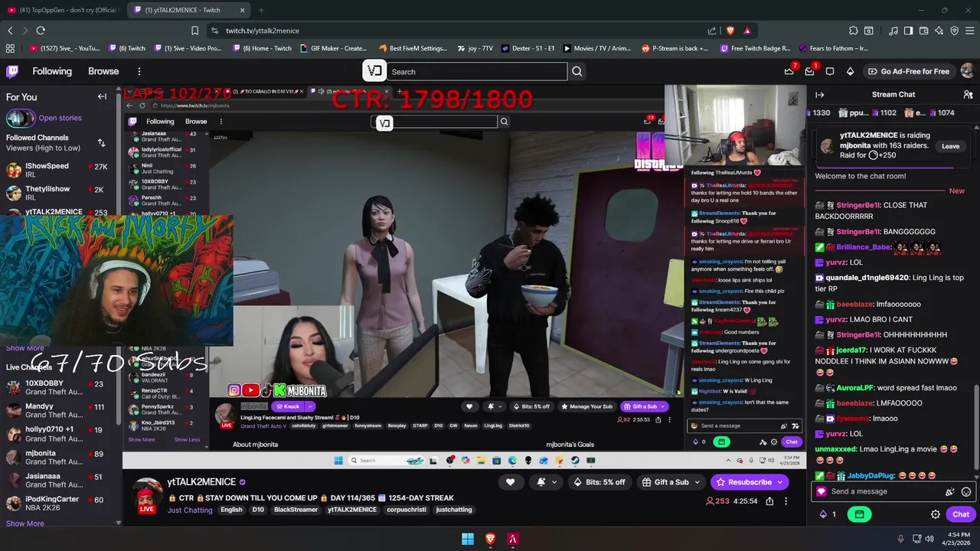Open browser extensions puzzle icon
The width and height of the screenshot is (980, 551).
(x=854, y=31)
